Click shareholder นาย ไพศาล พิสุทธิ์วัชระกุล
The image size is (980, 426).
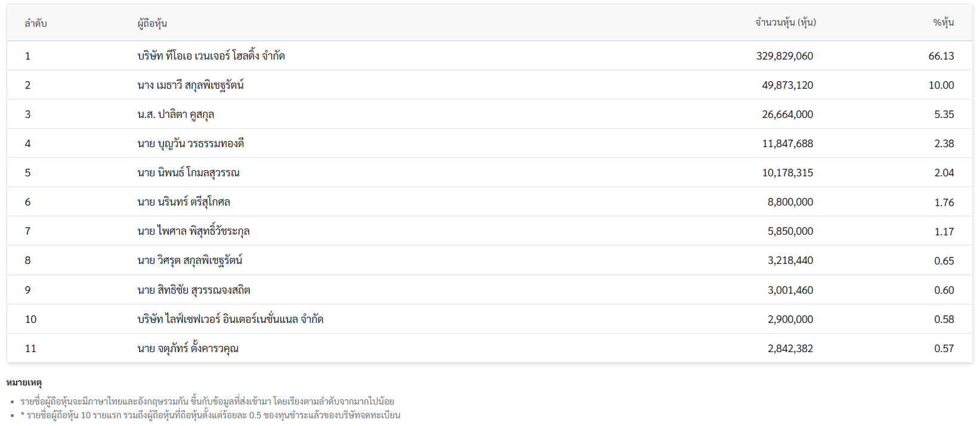click(193, 231)
